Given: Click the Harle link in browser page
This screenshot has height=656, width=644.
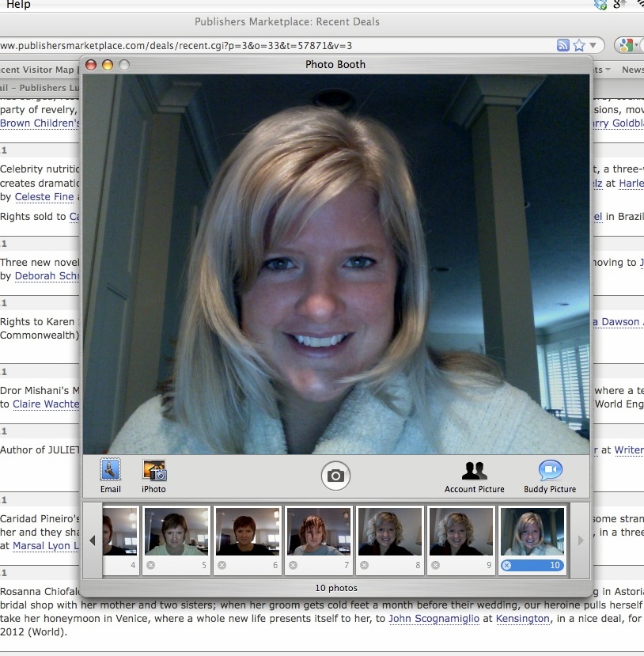Looking at the screenshot, I should [631, 184].
